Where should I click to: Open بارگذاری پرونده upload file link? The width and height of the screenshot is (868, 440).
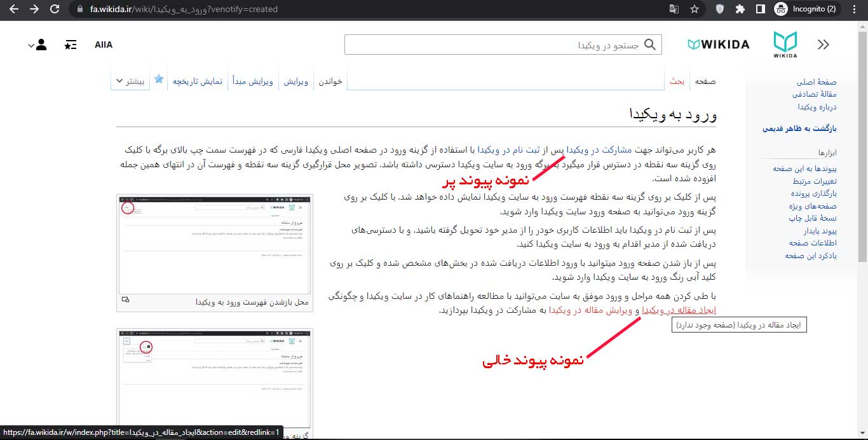(814, 193)
